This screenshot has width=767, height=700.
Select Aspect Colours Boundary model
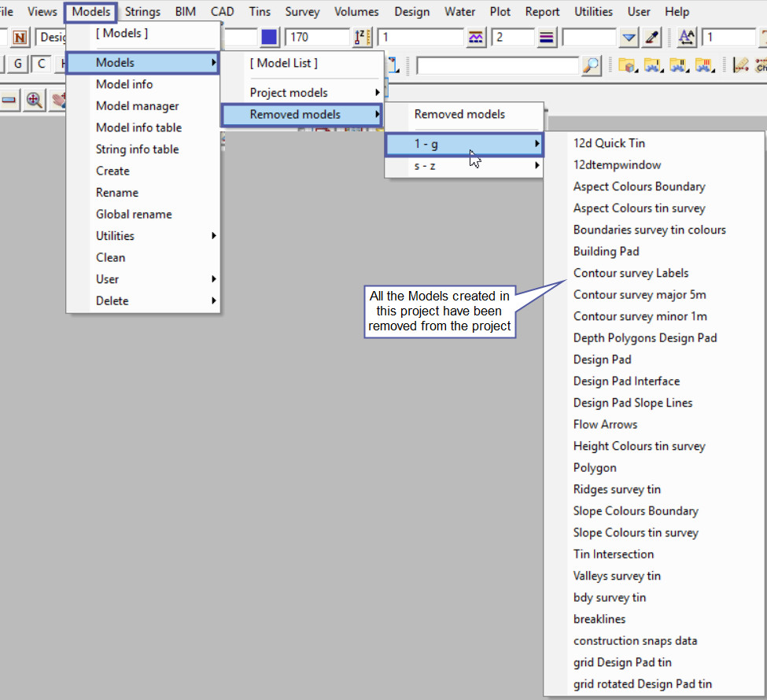[654, 186]
